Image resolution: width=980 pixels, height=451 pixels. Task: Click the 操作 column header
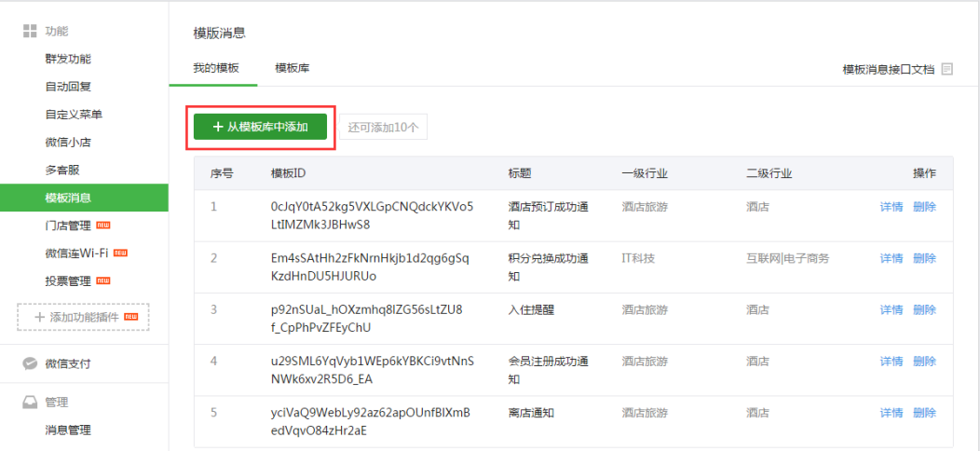coord(924,173)
